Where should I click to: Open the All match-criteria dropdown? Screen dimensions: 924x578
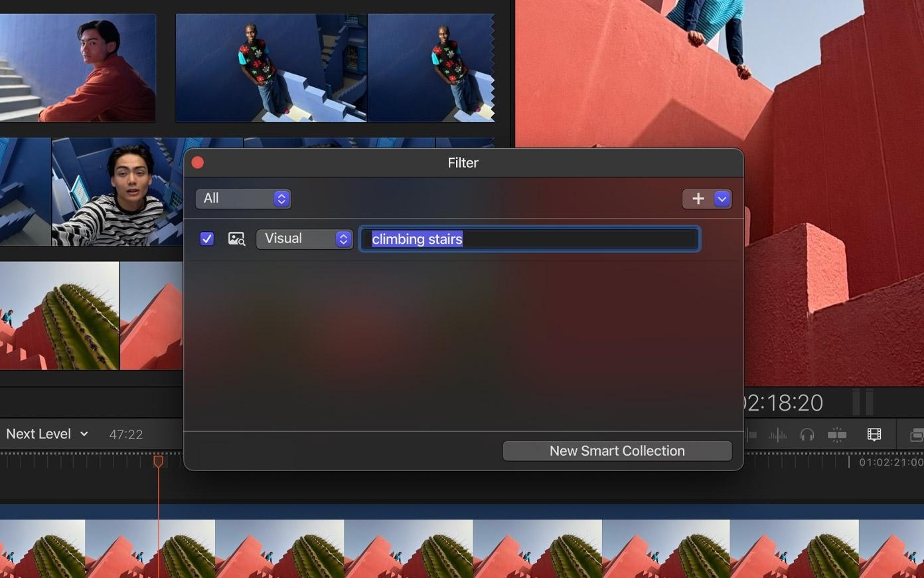click(243, 199)
